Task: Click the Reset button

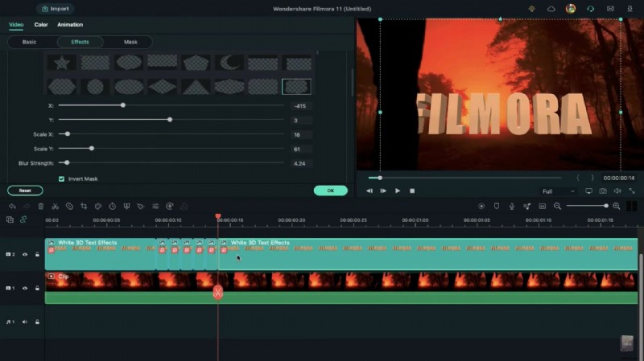Action: pos(25,191)
